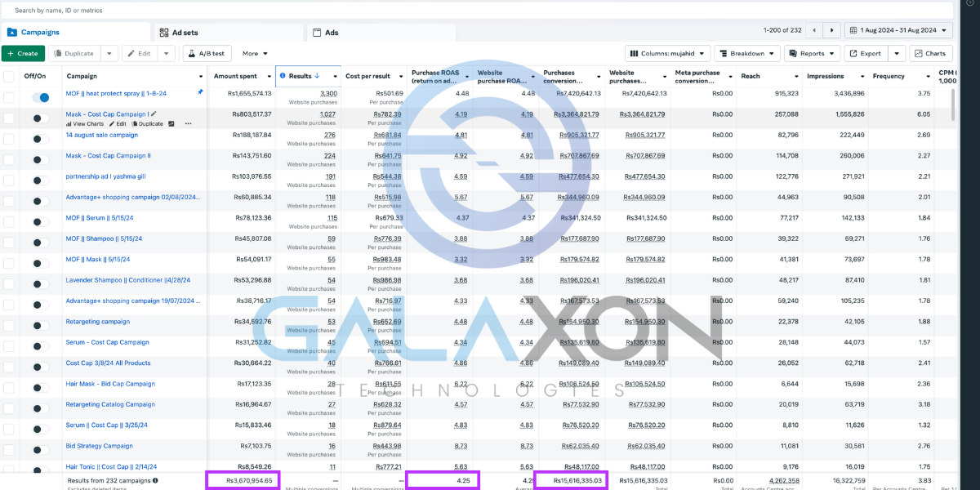980x490 pixels.
Task: Tick the checkbox for Bid Strategy Campaign row
Action: tap(9, 450)
